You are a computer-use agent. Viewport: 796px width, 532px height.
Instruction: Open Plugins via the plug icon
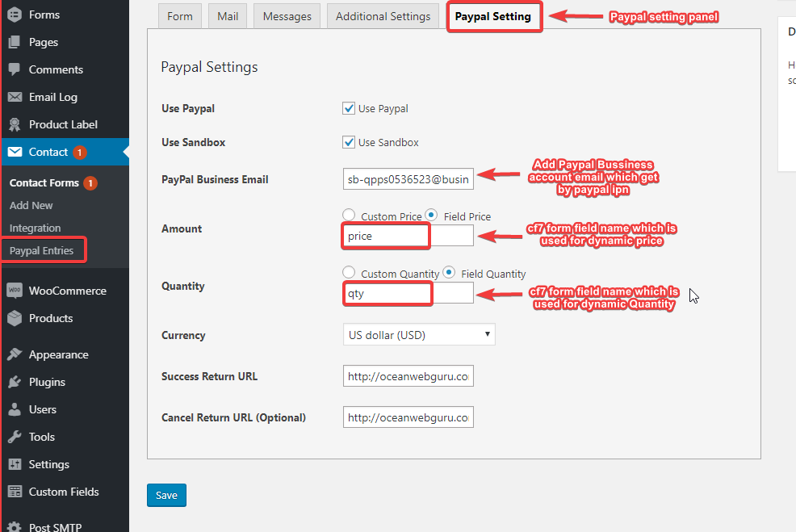(x=15, y=382)
